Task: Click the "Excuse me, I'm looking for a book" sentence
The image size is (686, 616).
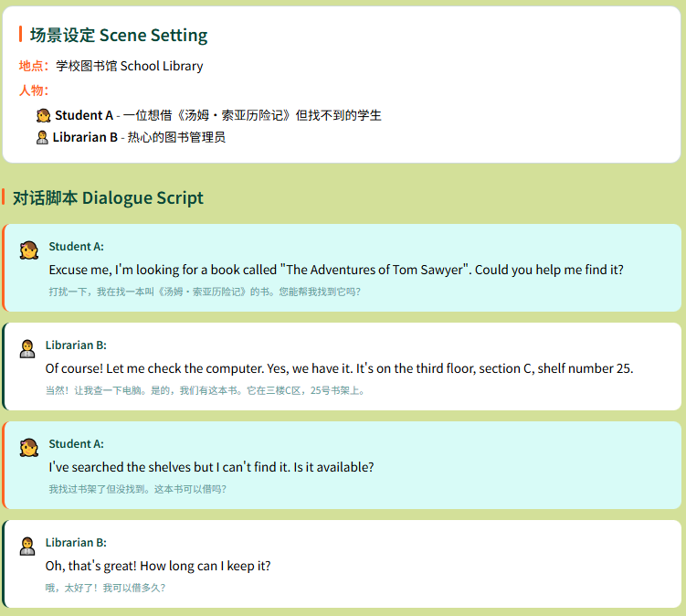Action: pos(335,270)
